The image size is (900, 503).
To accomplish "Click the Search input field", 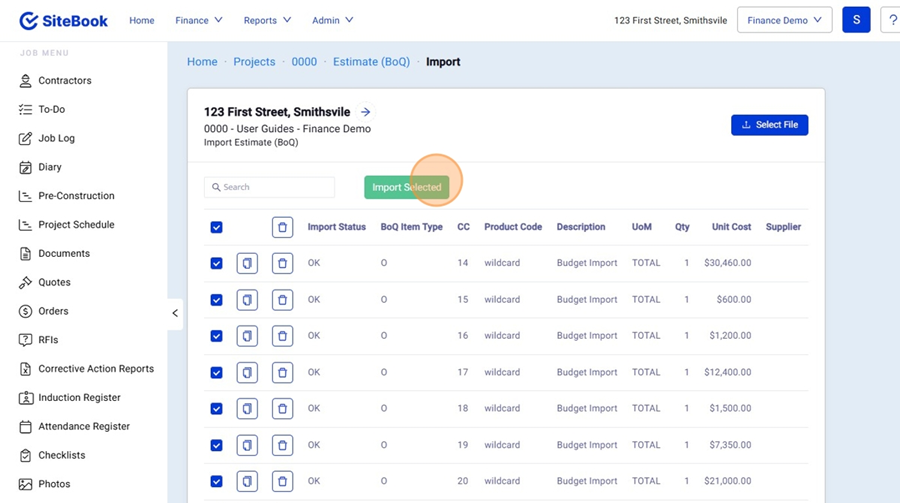I will (x=270, y=187).
